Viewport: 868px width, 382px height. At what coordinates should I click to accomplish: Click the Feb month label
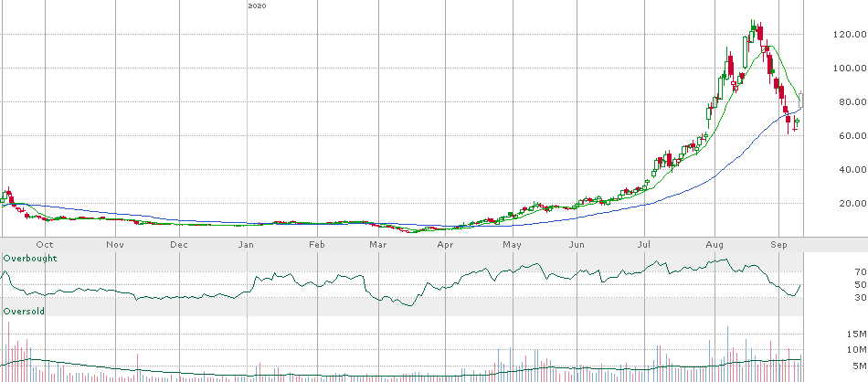pyautogui.click(x=315, y=244)
